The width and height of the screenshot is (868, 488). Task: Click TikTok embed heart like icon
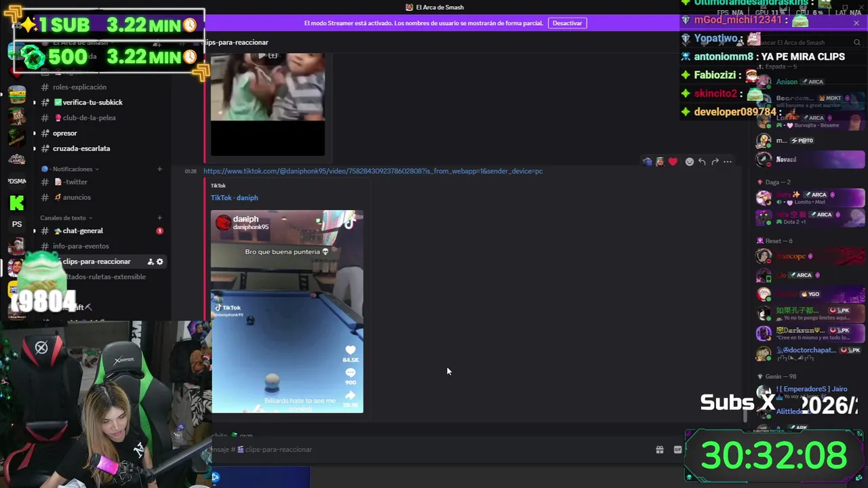(351, 350)
